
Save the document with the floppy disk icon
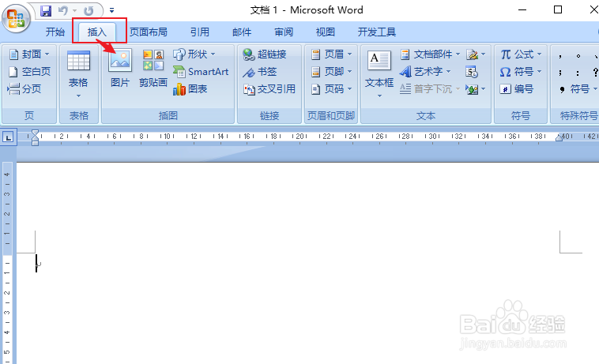[x=46, y=11]
